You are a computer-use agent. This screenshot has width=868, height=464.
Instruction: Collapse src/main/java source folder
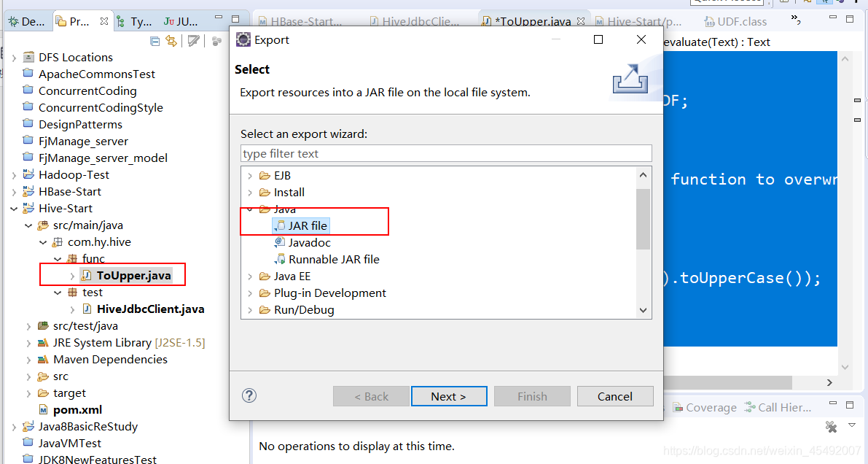[28, 225]
